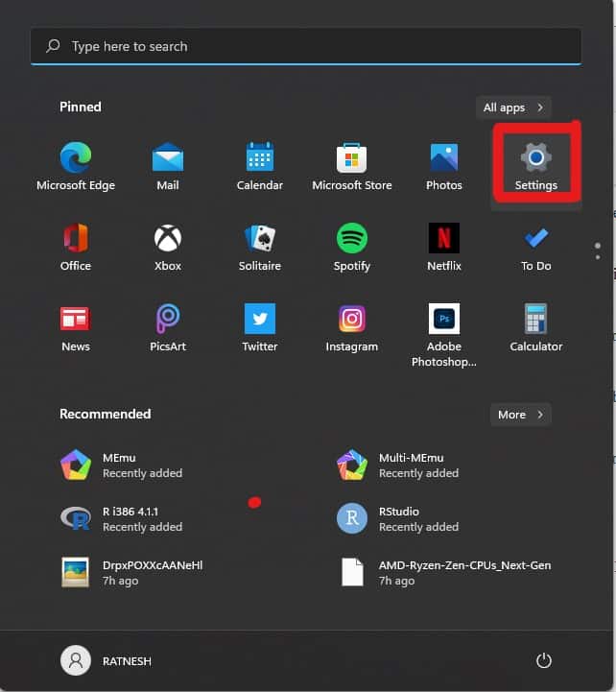Screen dimensions: 616x692
Task: Click the Type here to search box
Action: [306, 46]
